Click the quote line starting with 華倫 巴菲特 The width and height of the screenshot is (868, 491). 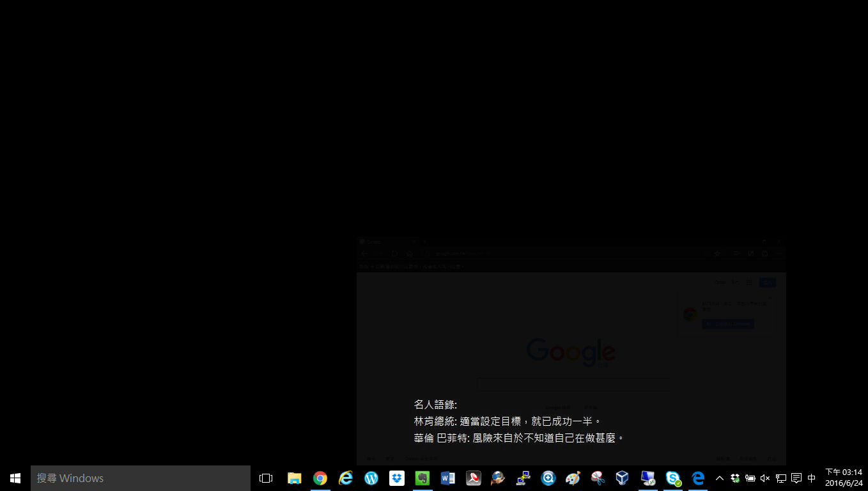tap(519, 438)
